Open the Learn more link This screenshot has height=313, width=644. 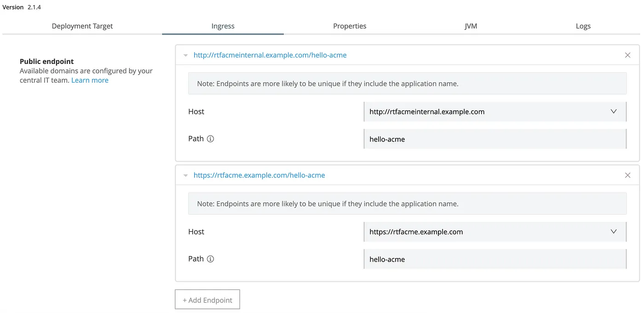point(90,80)
